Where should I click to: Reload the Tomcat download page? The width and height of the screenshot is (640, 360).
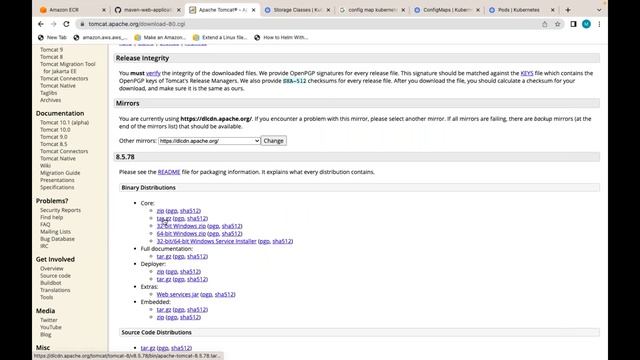pos(66,24)
